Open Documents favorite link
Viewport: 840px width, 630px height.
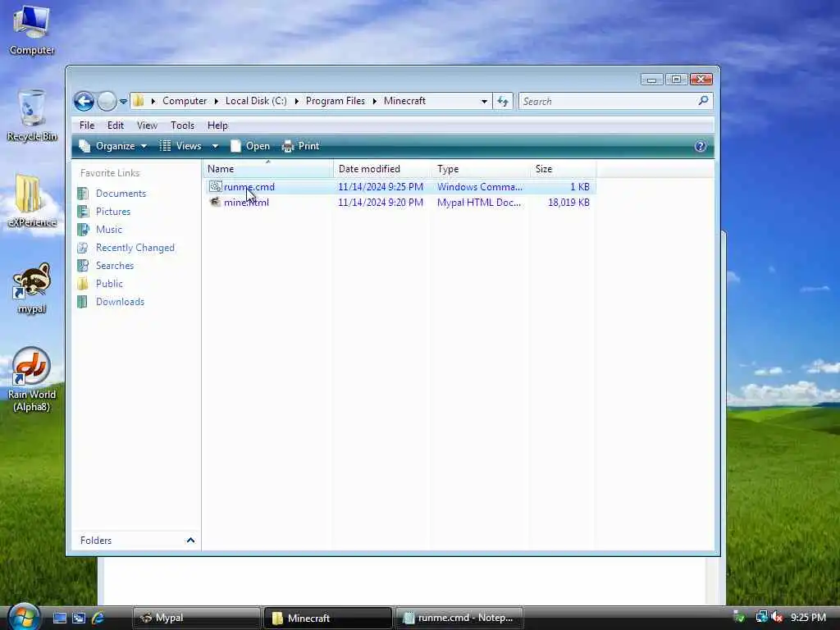tap(121, 194)
